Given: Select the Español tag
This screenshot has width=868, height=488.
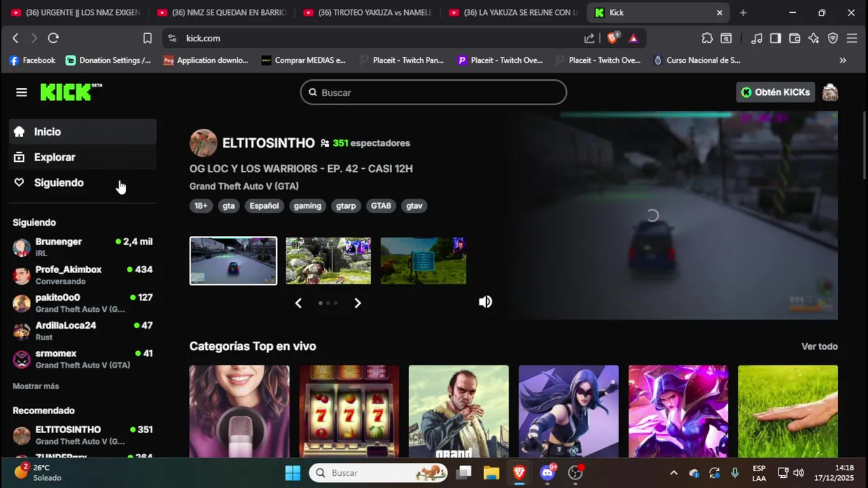Looking at the screenshot, I should click(264, 206).
